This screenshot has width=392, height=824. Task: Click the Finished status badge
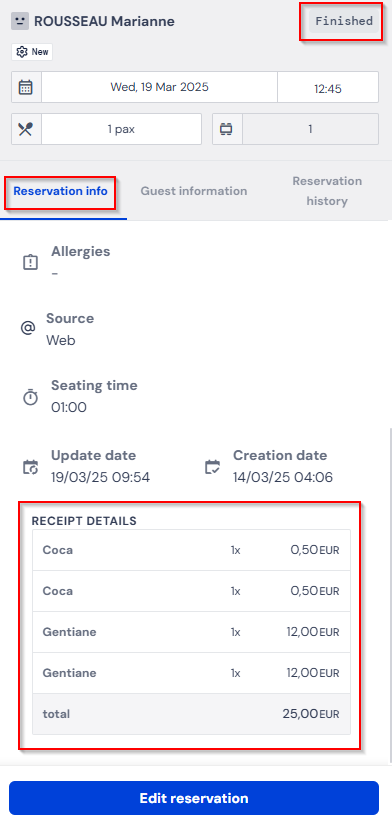tap(344, 22)
